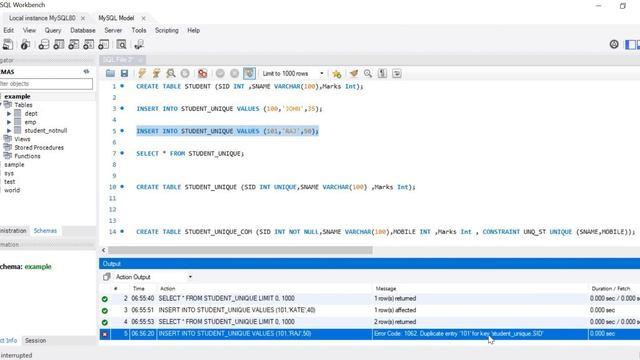
Task: Close the MySQL Model tab
Action: click(x=143, y=18)
